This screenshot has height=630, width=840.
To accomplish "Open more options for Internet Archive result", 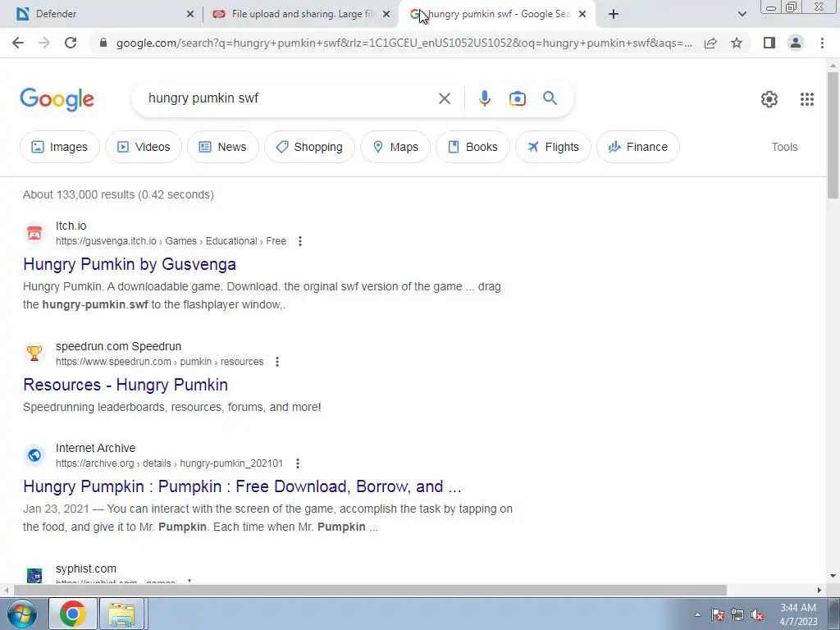I will [297, 463].
